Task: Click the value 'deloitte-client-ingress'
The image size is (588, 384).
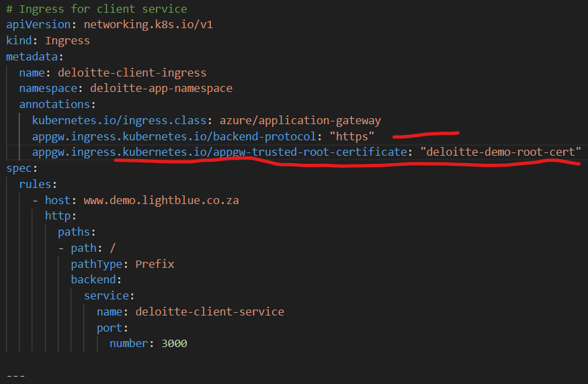Action: [132, 73]
